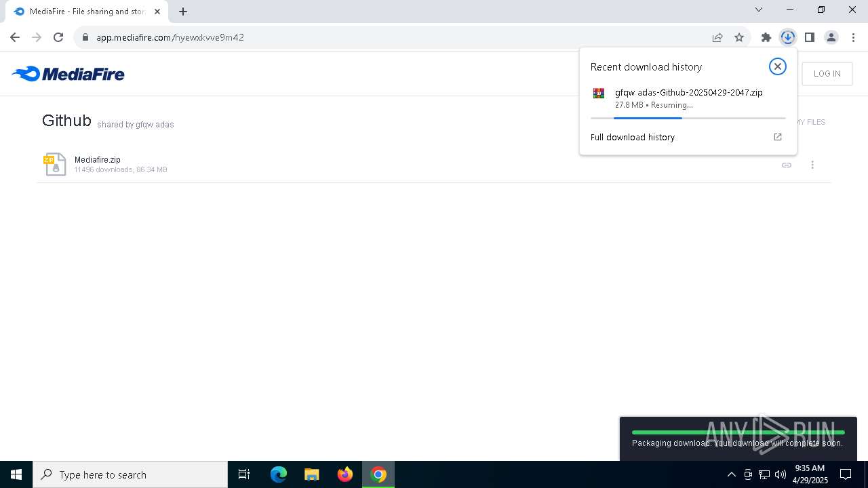This screenshot has width=868, height=488.
Task: Launch Microsoft Edge from taskbar
Action: 279,474
